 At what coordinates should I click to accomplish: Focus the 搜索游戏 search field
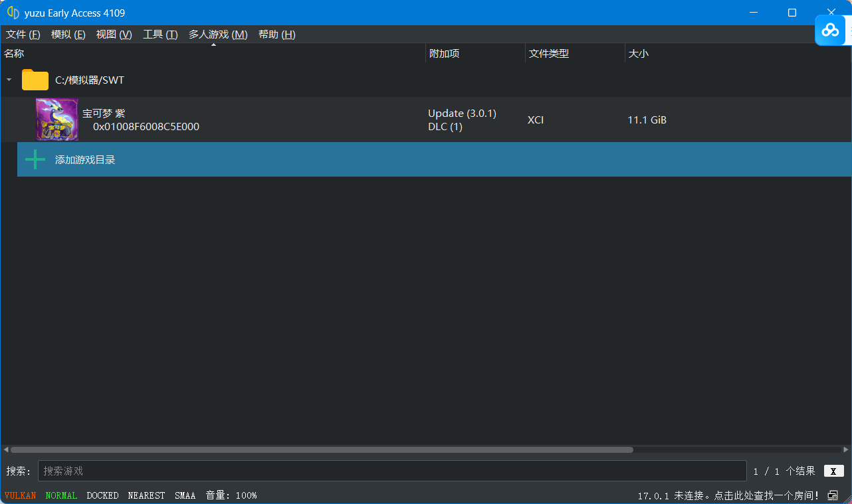tap(392, 471)
